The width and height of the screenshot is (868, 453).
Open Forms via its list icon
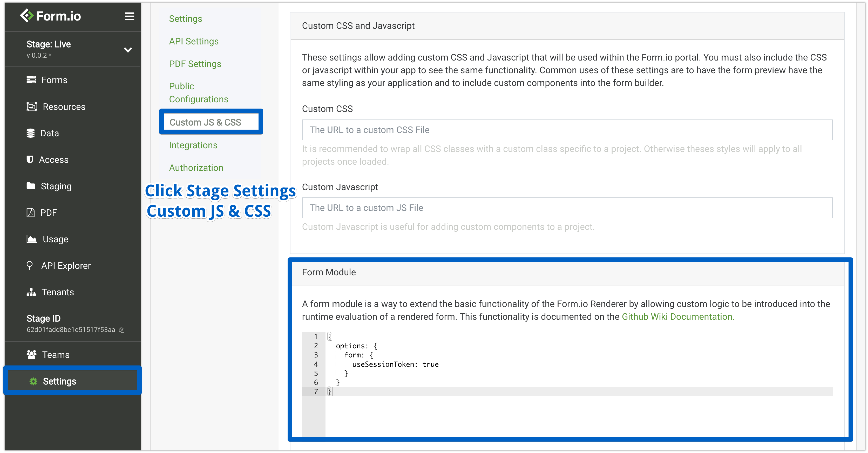[x=31, y=79]
